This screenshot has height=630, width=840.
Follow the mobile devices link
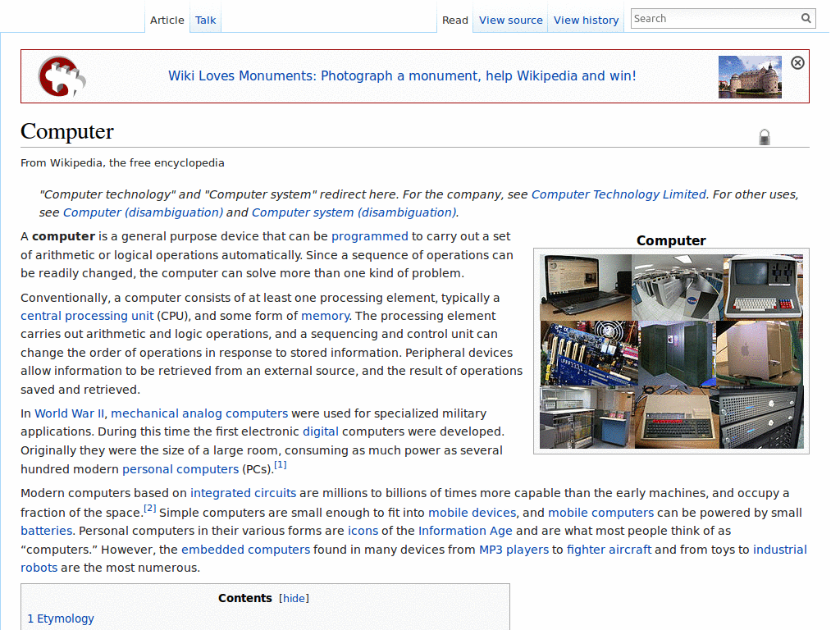tap(472, 513)
